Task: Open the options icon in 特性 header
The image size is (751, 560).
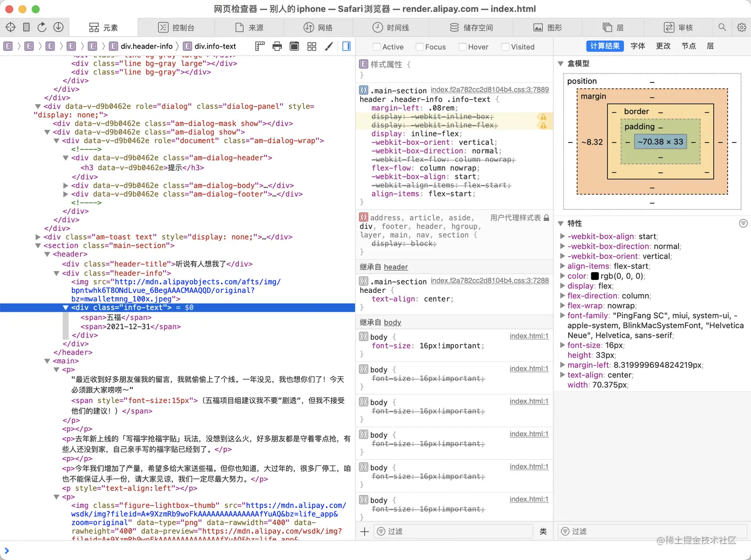Action: click(743, 223)
